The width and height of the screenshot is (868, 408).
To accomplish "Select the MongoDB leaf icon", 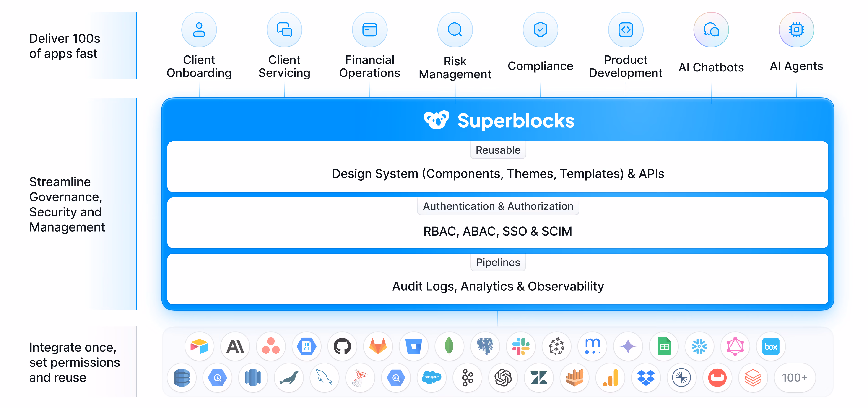I will [x=450, y=346].
